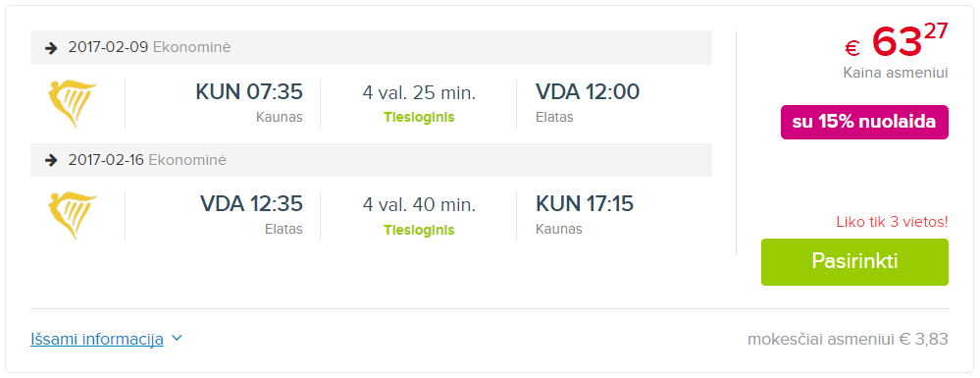Click the Ryanair harp logo on return flight
The image size is (980, 378).
click(72, 216)
